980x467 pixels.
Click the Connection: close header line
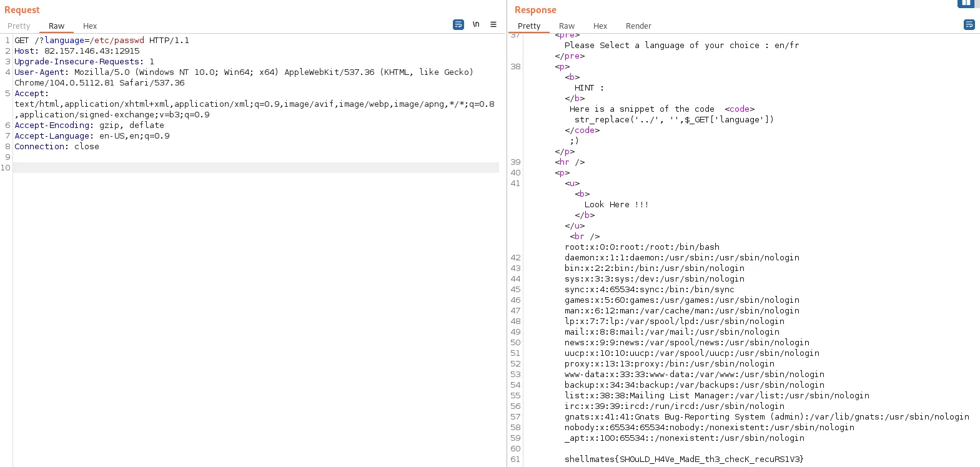(x=57, y=147)
